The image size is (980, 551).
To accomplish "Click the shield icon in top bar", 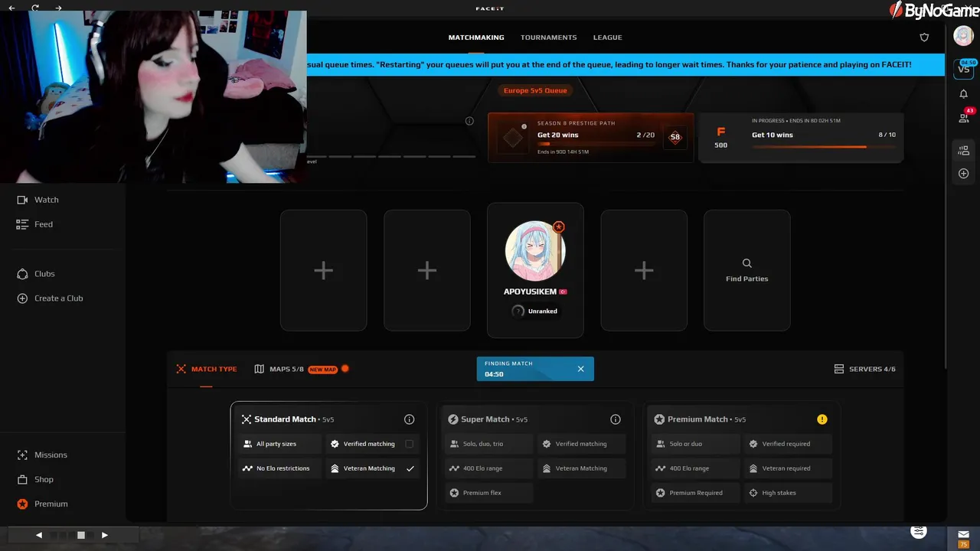I will pyautogui.click(x=924, y=37).
